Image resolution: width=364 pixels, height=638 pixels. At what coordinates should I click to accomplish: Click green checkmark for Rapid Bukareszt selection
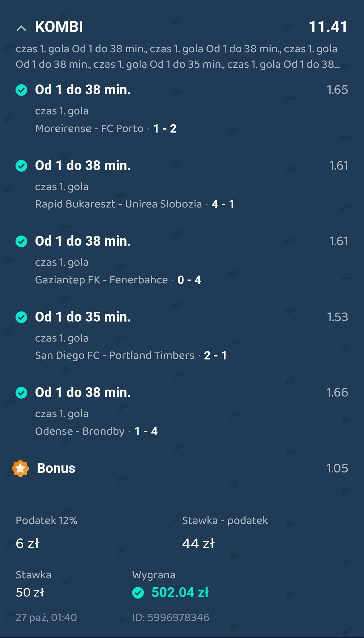pos(21,166)
